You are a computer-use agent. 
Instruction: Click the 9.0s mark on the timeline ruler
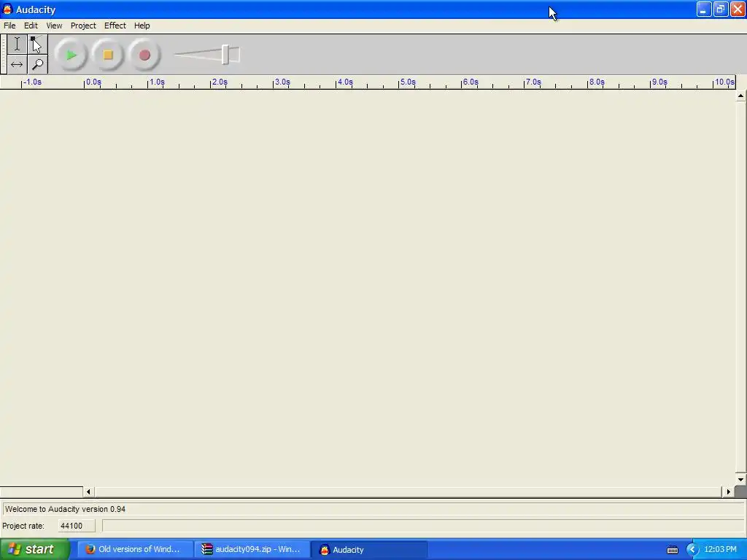(x=659, y=82)
